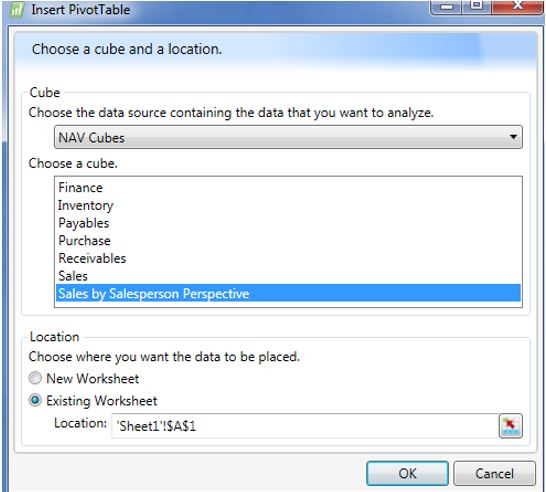Viewport: 546px width, 492px height.
Task: Open the NAV Cubes data source dropdown
Action: point(288,137)
